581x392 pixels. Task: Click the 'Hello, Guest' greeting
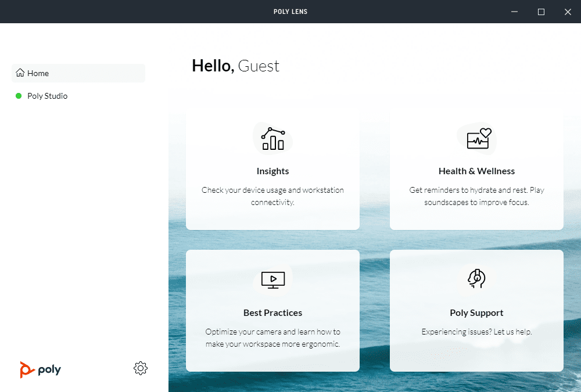point(236,66)
